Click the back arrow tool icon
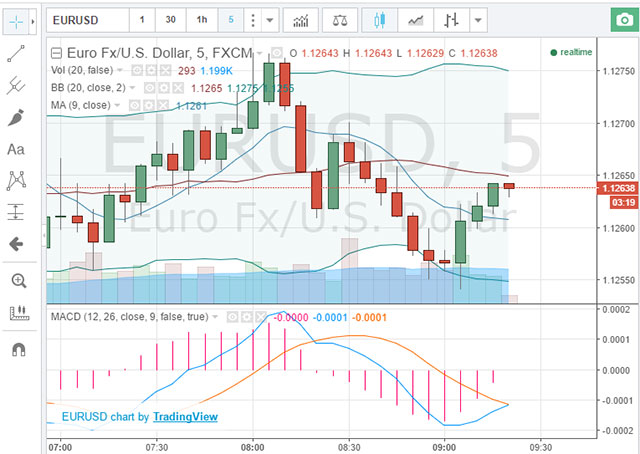This screenshot has height=454, width=640. coord(16,244)
